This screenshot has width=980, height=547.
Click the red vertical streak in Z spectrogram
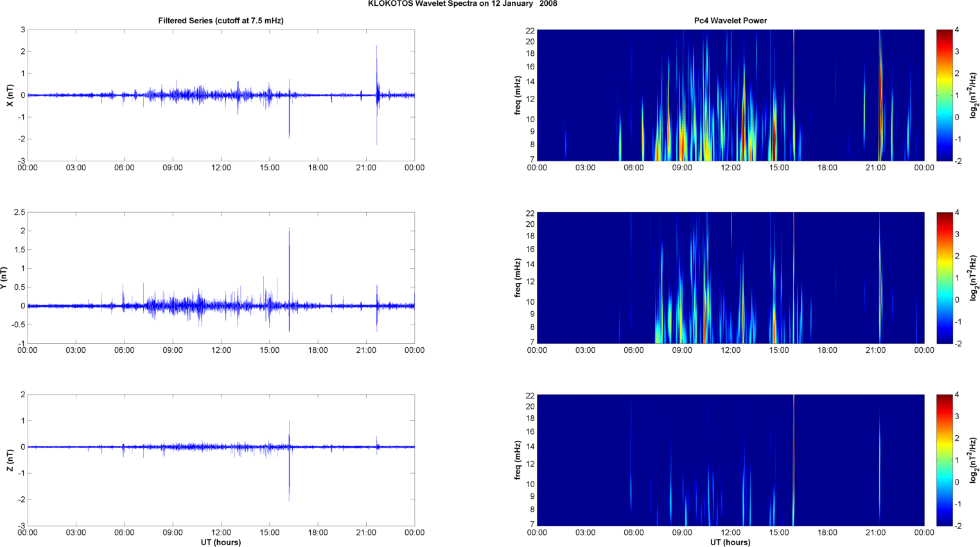tap(794, 460)
